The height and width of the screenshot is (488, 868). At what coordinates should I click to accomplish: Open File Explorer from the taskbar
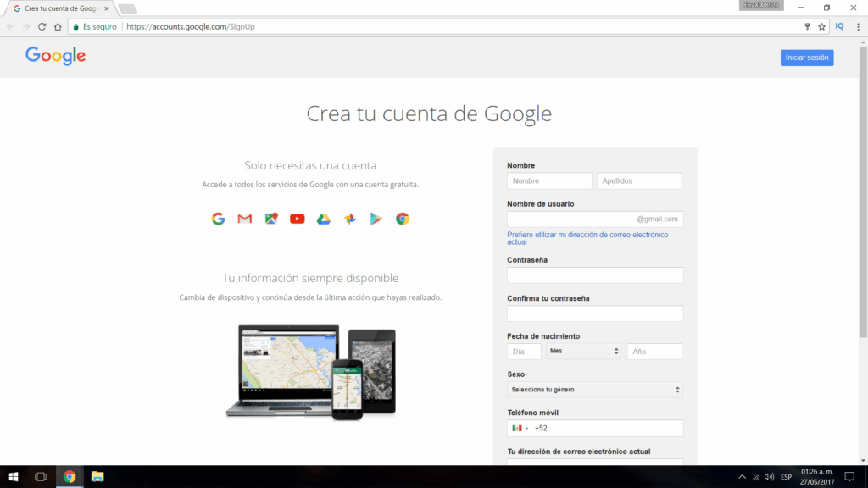(97, 477)
